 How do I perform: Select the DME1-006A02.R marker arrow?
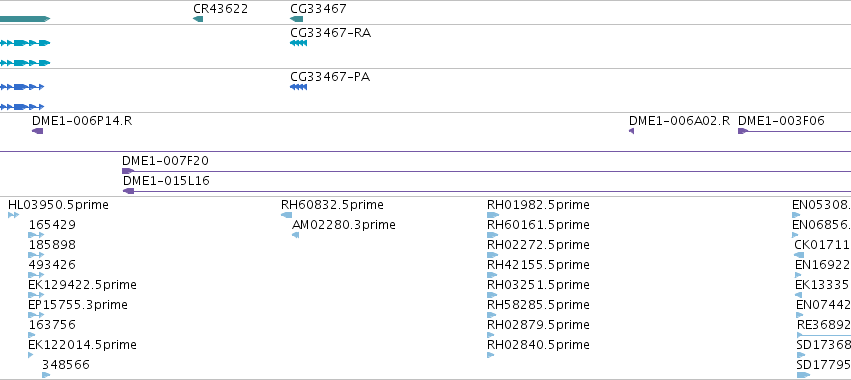pyautogui.click(x=632, y=131)
